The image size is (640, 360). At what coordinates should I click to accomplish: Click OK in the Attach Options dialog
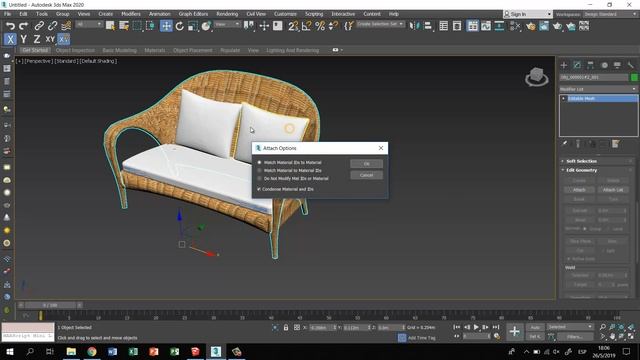click(367, 164)
